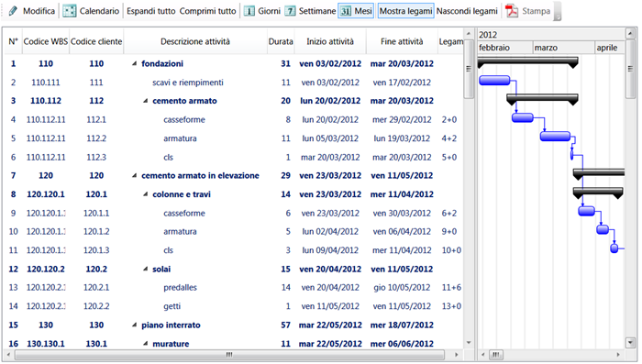Collapse the colonne e travi group
Screen dimensions: 642x364
point(145,194)
